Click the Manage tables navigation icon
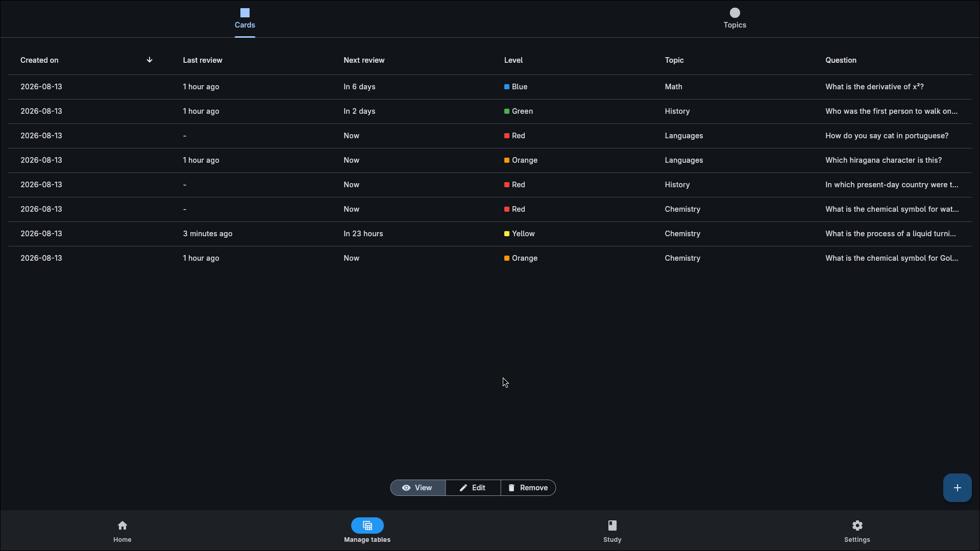The width and height of the screenshot is (980, 551). (x=367, y=525)
